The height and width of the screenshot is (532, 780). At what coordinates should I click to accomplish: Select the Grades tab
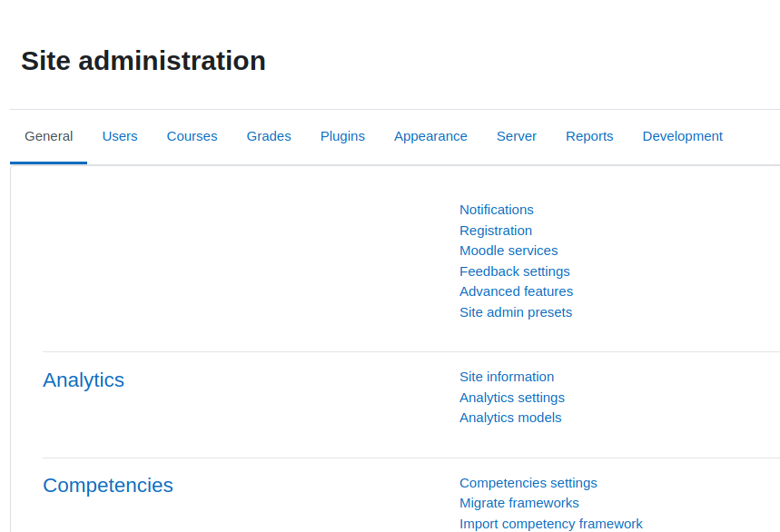[x=269, y=136]
